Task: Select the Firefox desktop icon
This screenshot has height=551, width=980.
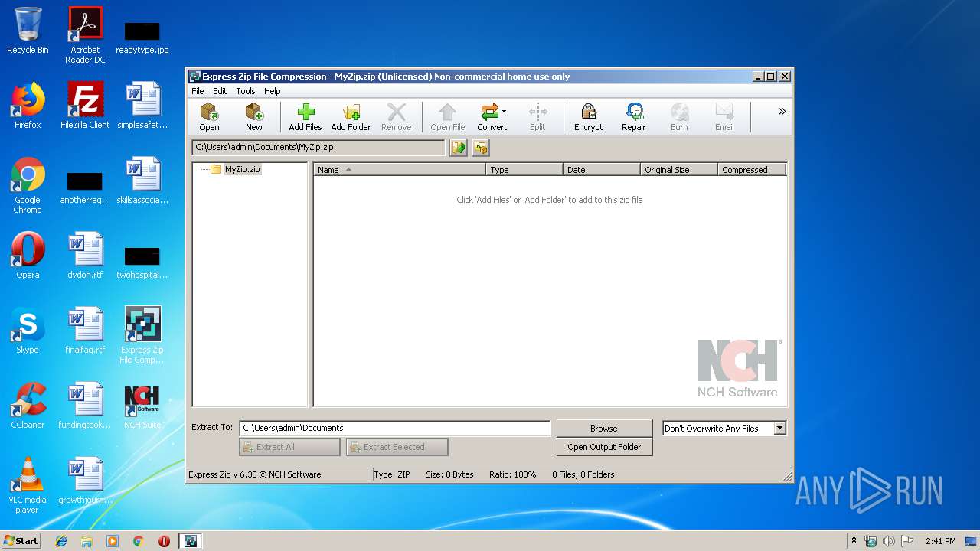Action: click(28, 106)
